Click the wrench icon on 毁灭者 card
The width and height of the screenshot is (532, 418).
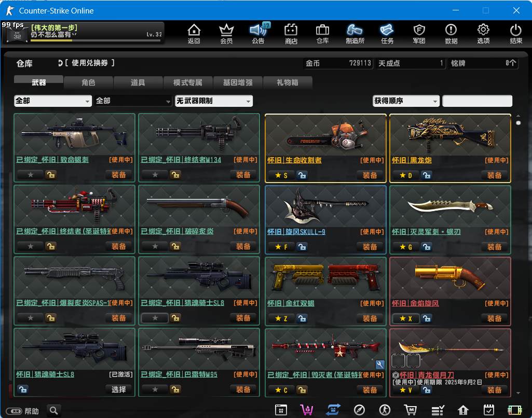click(x=380, y=365)
